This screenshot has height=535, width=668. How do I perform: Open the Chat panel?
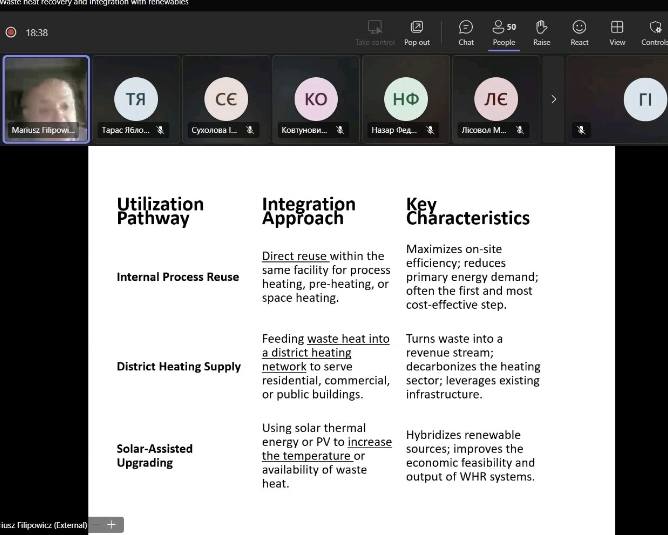tap(465, 32)
